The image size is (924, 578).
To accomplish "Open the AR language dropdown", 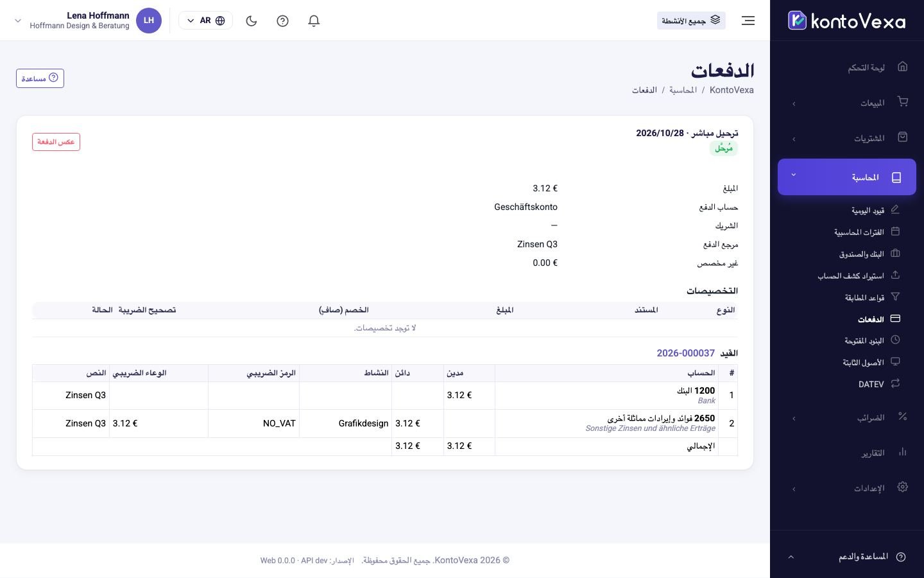I will click(x=205, y=21).
